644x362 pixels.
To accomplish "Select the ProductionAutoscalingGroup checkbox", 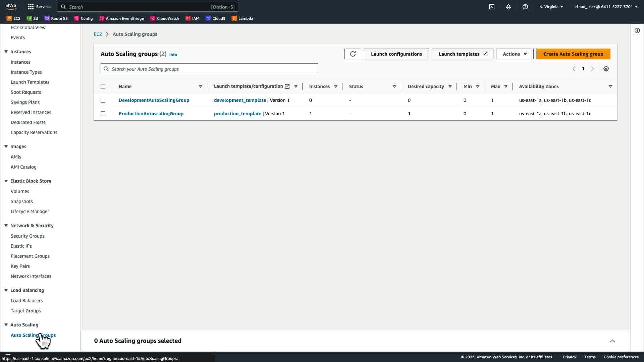I will [x=103, y=114].
